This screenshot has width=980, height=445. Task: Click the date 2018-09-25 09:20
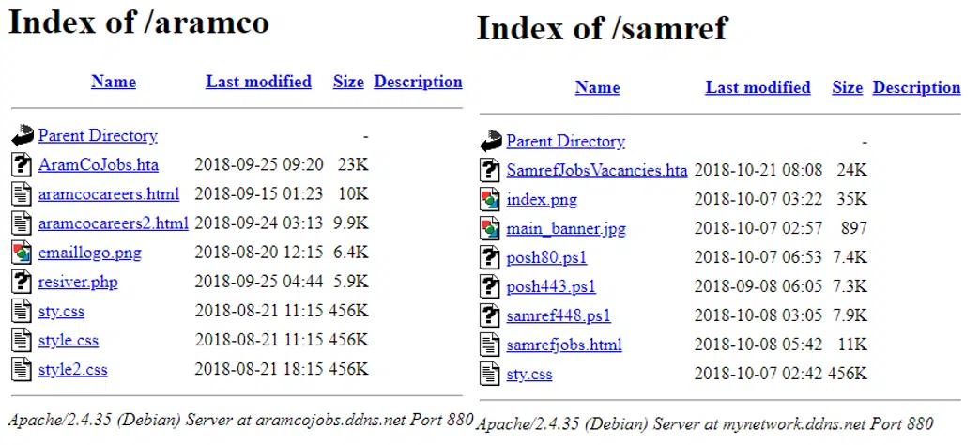(259, 165)
